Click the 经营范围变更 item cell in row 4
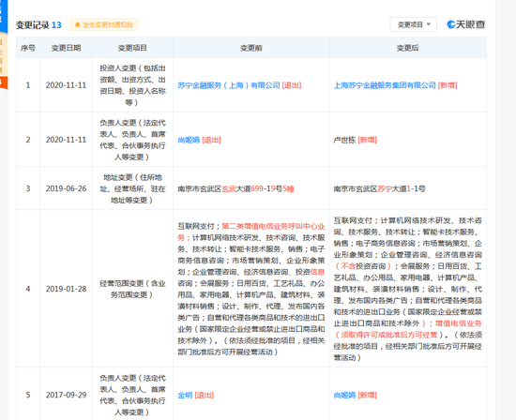 point(132,289)
